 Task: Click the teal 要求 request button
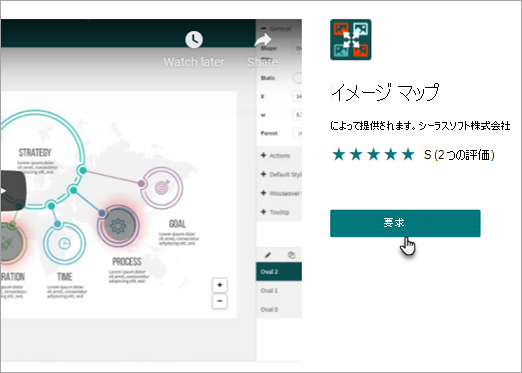405,223
